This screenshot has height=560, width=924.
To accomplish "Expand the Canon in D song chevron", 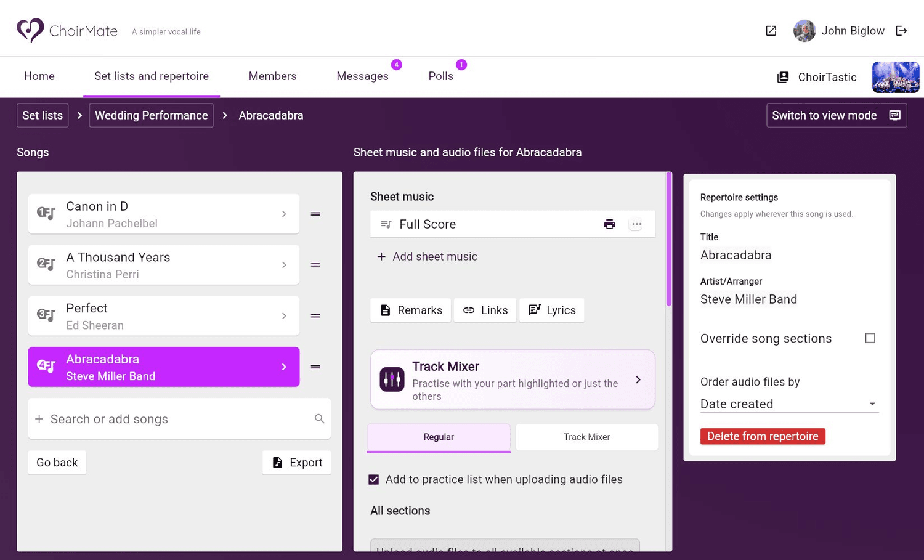I will (284, 214).
